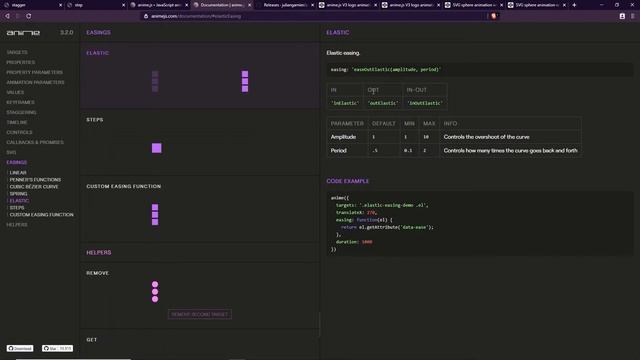640x360 pixels.
Task: Click the GitHub Download button
Action: point(20,349)
